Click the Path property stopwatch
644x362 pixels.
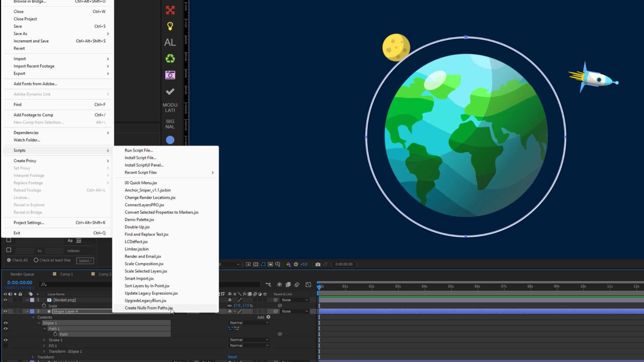coord(55,334)
